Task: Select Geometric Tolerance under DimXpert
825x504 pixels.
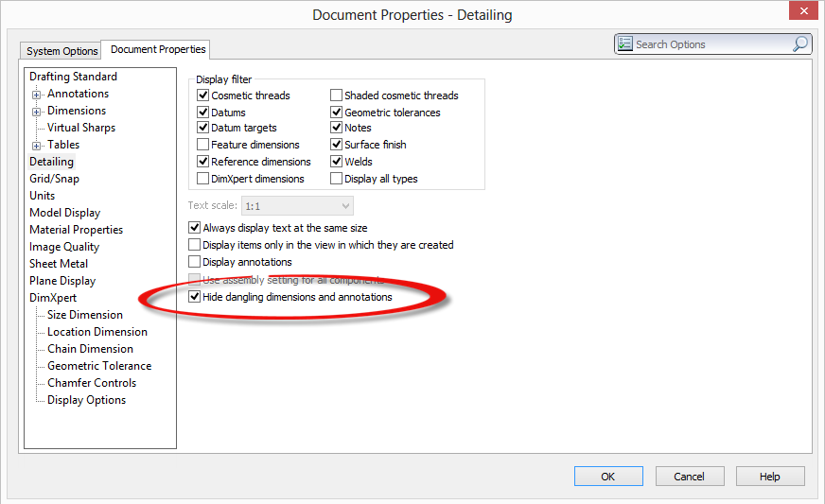Action: [x=99, y=366]
